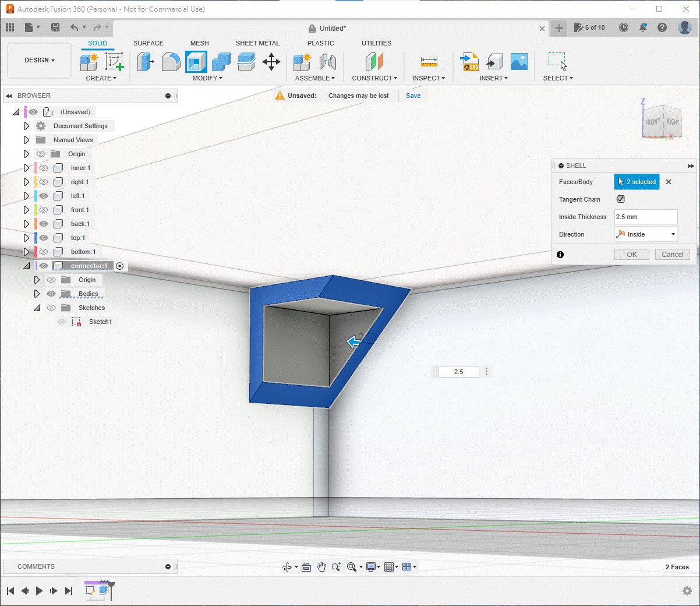Open the Direction dropdown set to Inside
This screenshot has height=606, width=700.
pyautogui.click(x=646, y=234)
